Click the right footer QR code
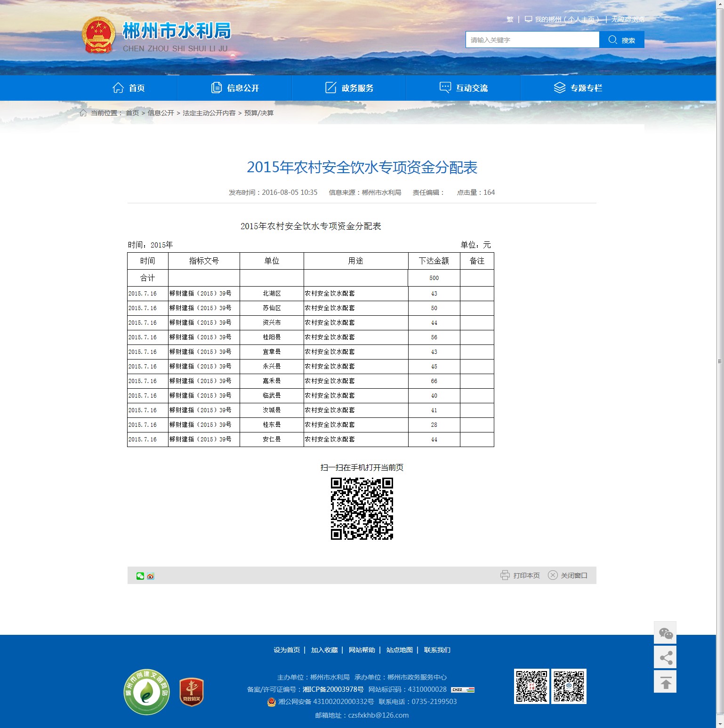724x728 pixels. point(569,687)
